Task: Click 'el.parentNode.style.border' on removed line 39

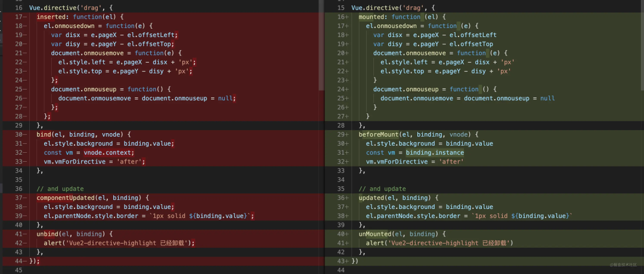Action: tap(91, 216)
